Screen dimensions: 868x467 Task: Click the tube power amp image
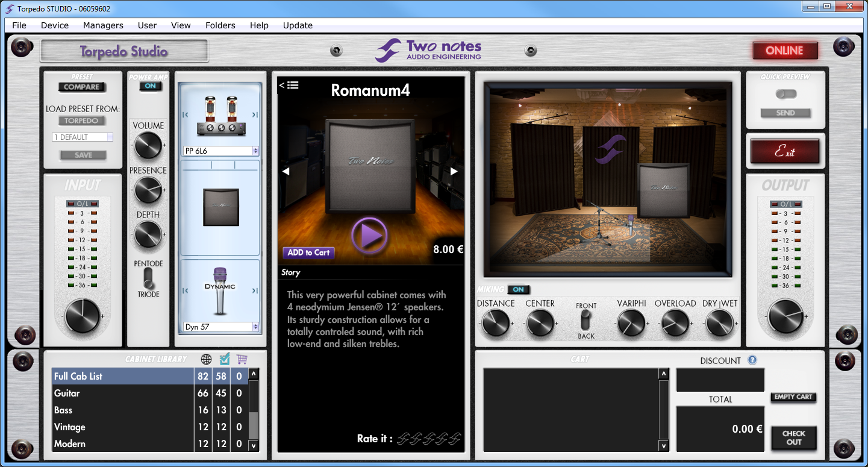click(220, 116)
